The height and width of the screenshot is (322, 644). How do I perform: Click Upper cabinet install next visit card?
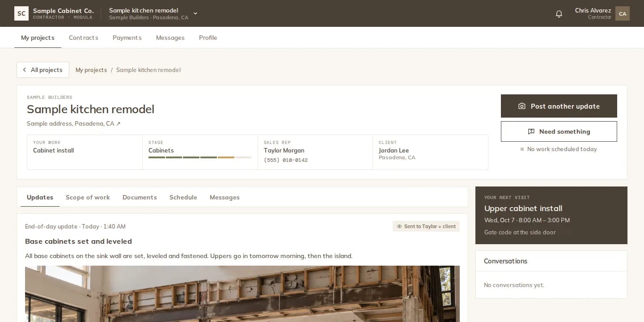(551, 215)
